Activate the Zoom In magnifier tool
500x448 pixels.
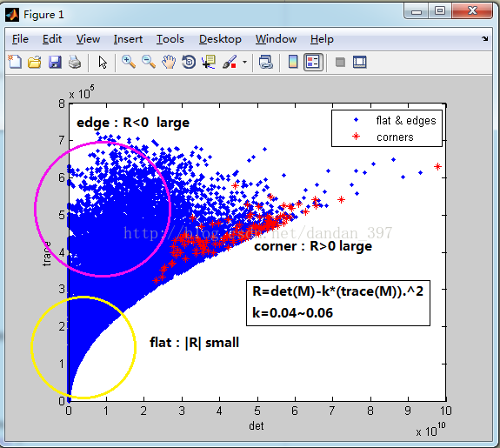(x=129, y=62)
